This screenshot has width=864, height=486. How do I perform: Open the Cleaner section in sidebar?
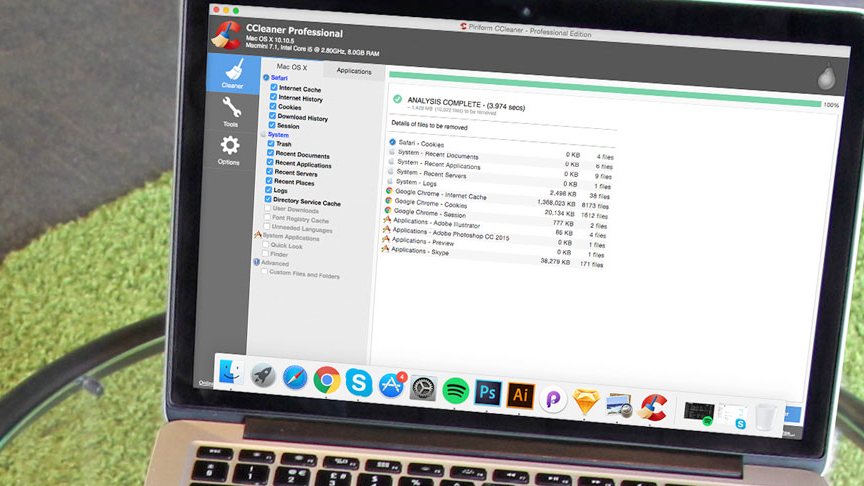(x=234, y=74)
